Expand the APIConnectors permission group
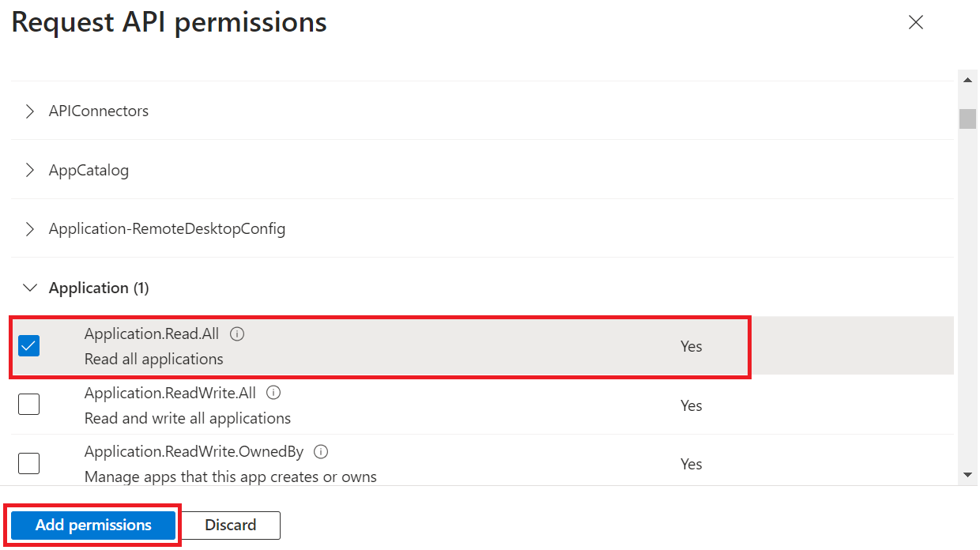980x550 pixels. [x=30, y=111]
